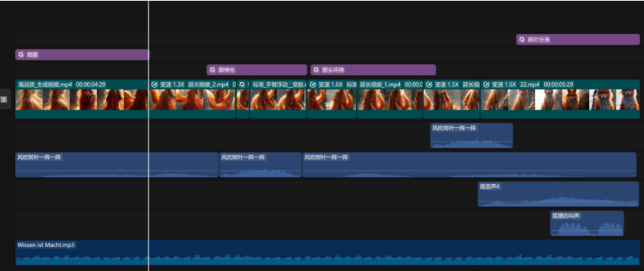
Task: Click the speed icon on the 变速 1.5X clip
Action: [x=429, y=84]
